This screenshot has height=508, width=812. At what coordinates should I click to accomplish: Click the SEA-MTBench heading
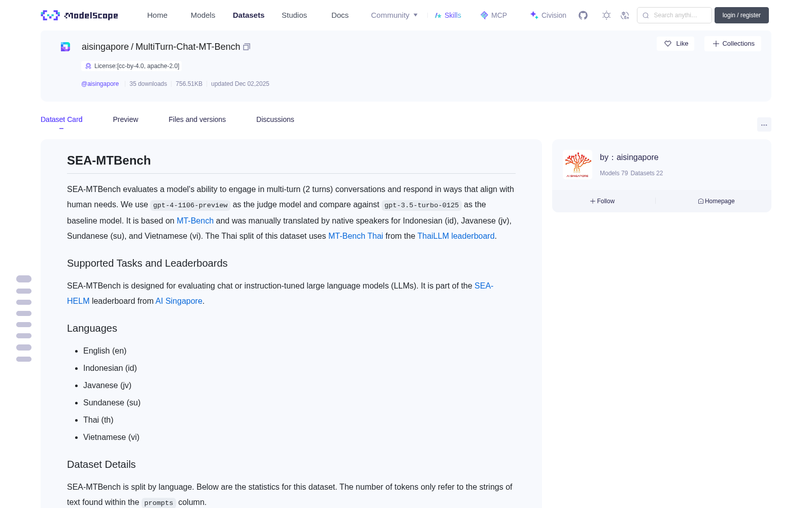point(109,161)
